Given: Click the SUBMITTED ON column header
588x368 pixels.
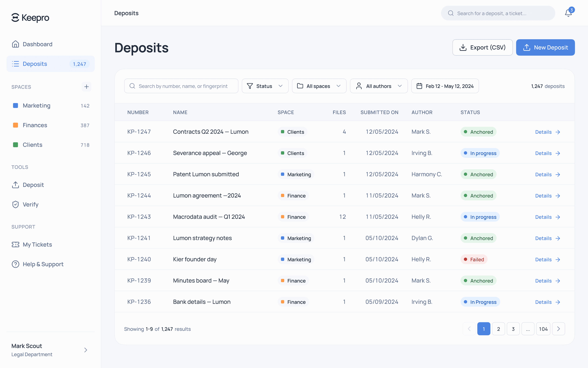Looking at the screenshot, I should coord(379,112).
